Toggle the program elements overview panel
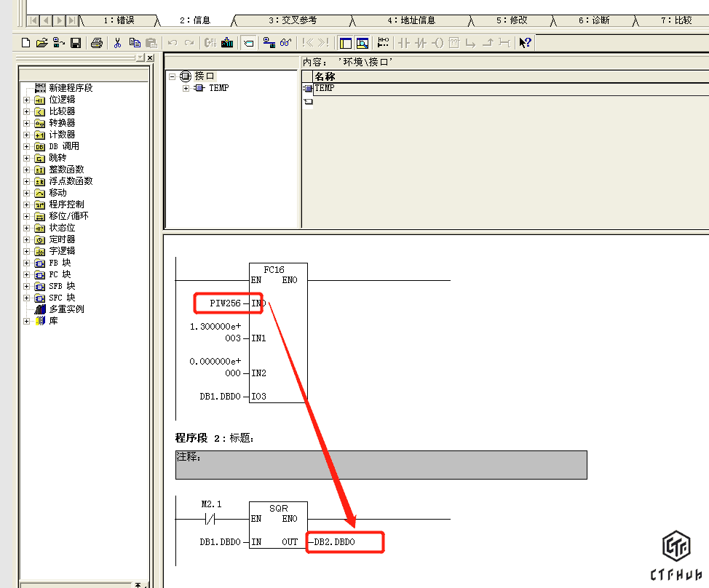This screenshot has width=709, height=588. point(345,43)
